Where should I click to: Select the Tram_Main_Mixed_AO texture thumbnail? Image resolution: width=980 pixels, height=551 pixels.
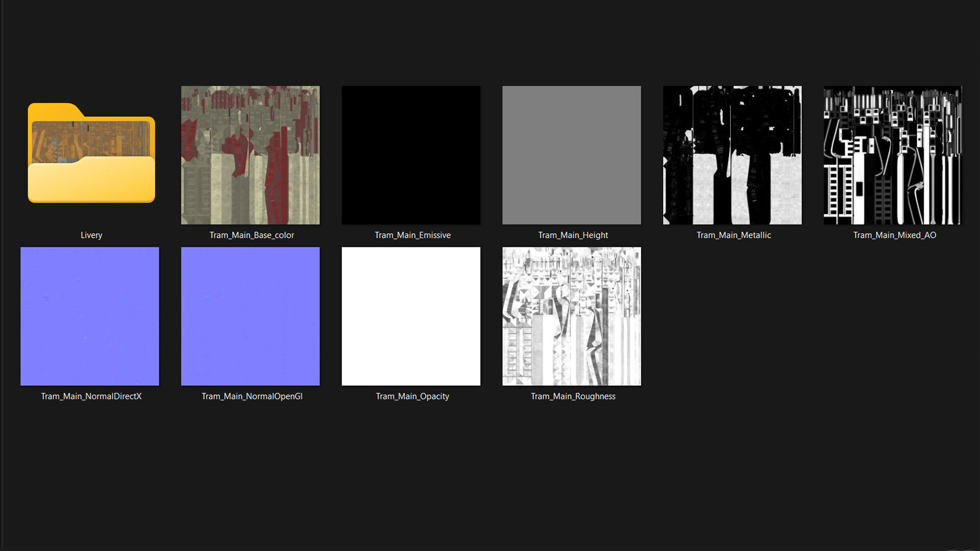point(892,155)
